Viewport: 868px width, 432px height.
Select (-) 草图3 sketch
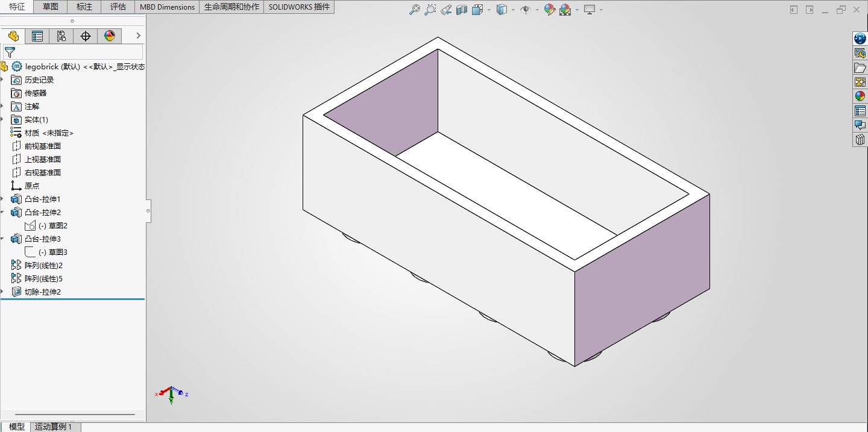(x=46, y=252)
